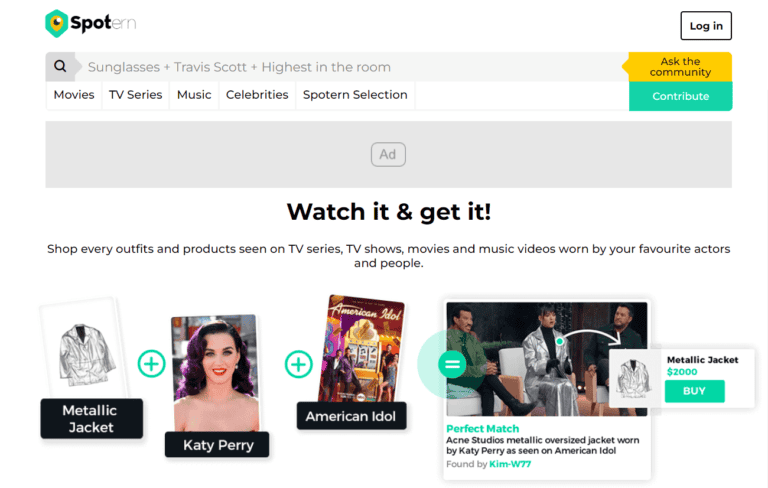Select the Katy Perry label

(217, 445)
